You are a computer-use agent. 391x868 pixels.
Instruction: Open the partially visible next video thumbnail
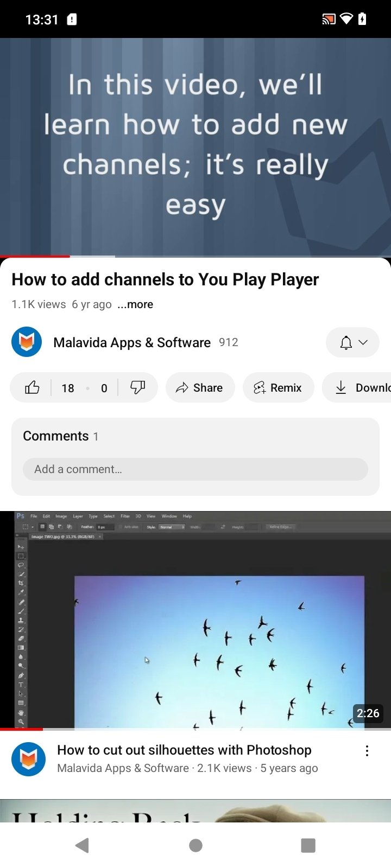tap(195, 810)
